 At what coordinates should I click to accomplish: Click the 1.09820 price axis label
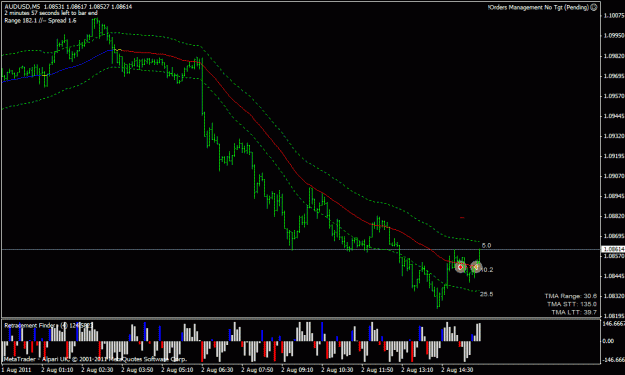[x=614, y=56]
